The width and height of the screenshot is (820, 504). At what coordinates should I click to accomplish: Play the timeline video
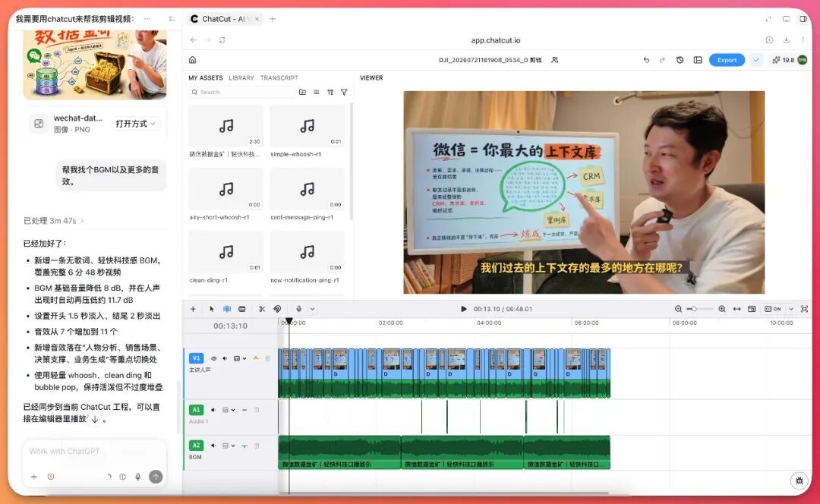click(x=463, y=309)
